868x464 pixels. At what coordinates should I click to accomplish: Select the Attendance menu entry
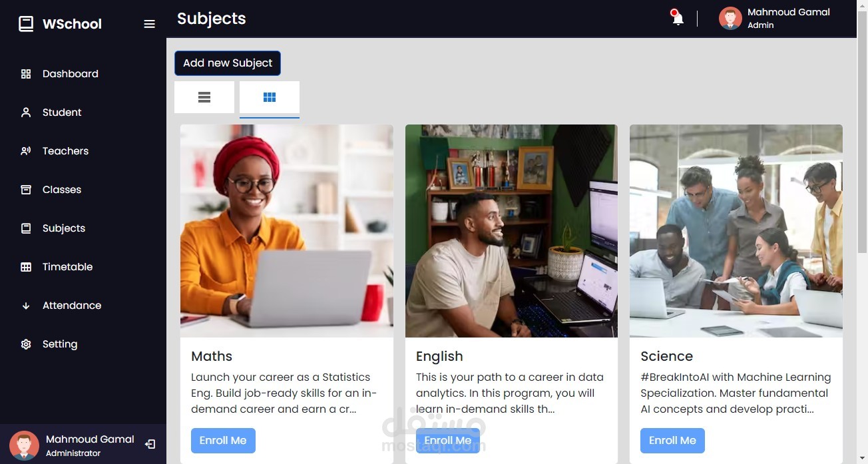click(71, 305)
